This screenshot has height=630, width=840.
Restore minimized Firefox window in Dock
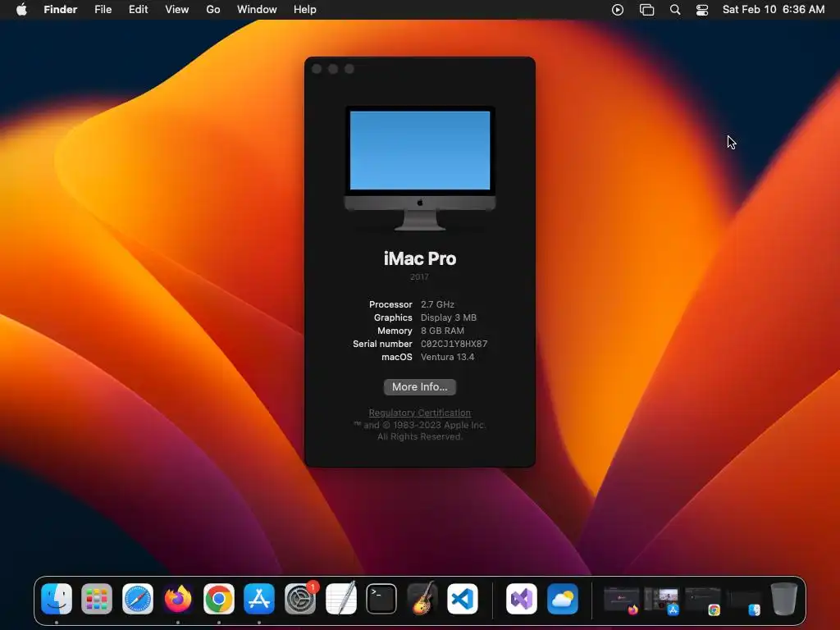click(622, 600)
